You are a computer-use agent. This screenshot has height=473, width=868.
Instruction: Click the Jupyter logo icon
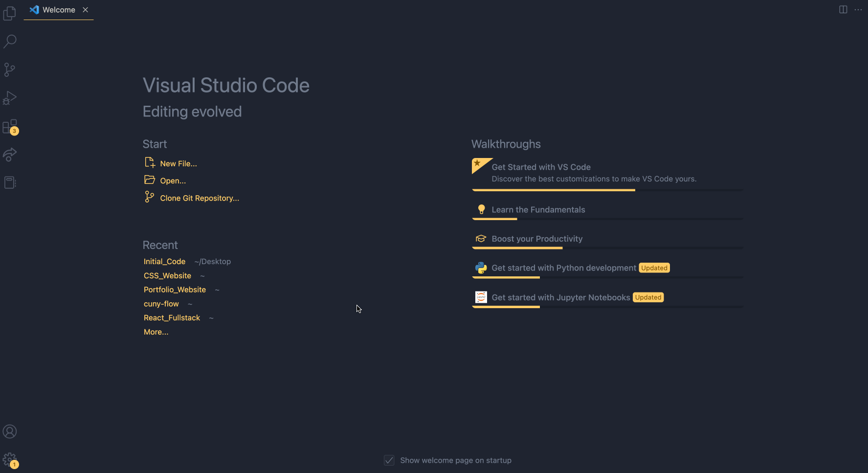point(481,297)
